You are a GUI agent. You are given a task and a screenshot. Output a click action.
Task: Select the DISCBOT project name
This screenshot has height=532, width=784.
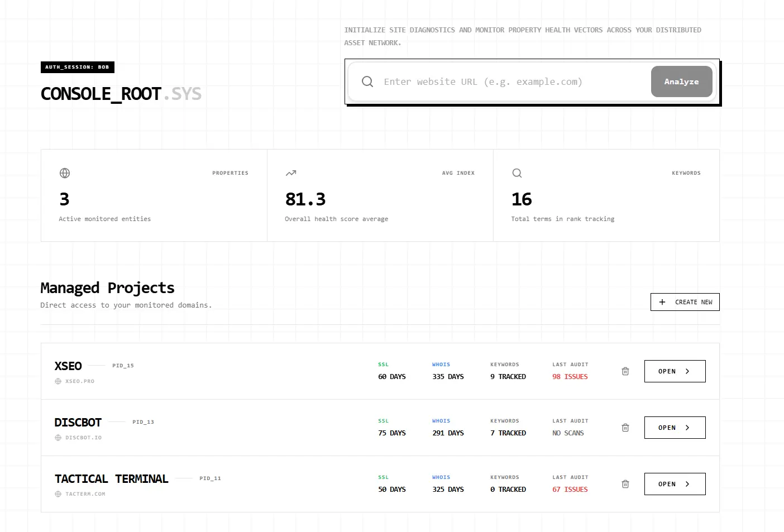(78, 423)
